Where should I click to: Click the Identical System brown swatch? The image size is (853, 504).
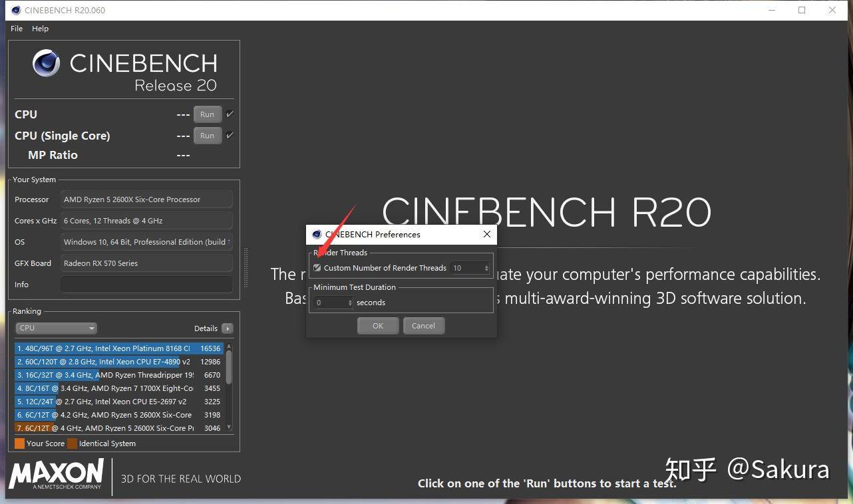click(72, 443)
